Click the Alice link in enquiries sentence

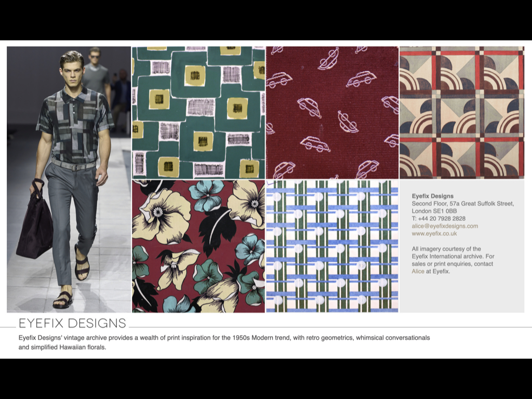point(418,271)
